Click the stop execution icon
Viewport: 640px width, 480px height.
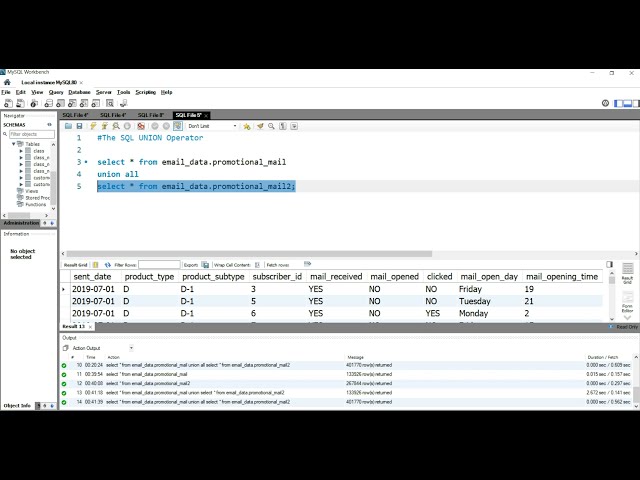pos(127,126)
